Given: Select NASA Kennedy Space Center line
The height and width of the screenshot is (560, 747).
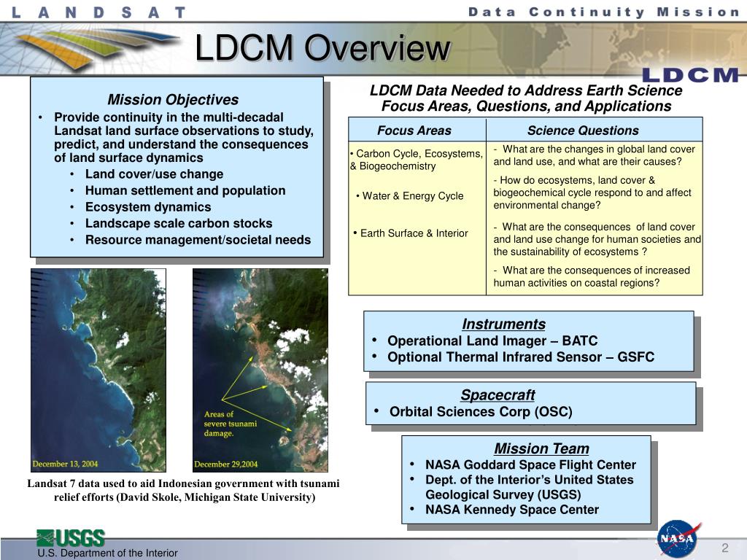Looking at the screenshot, I should point(512,510).
